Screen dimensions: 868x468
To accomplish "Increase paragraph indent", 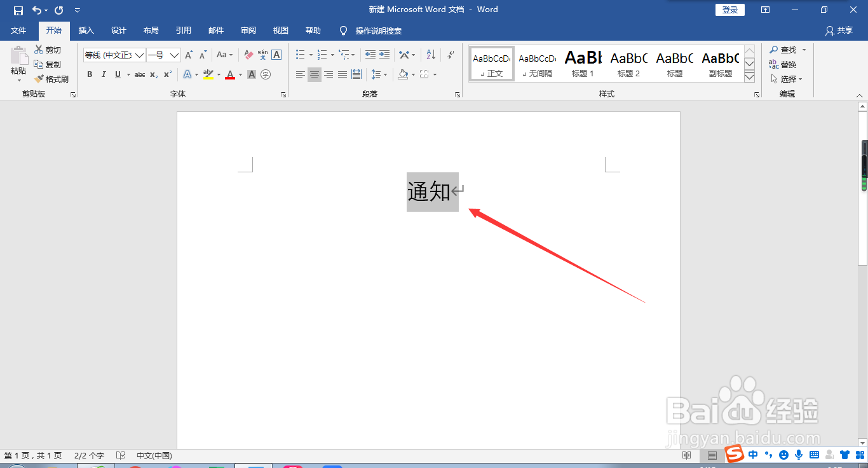I will tap(384, 55).
